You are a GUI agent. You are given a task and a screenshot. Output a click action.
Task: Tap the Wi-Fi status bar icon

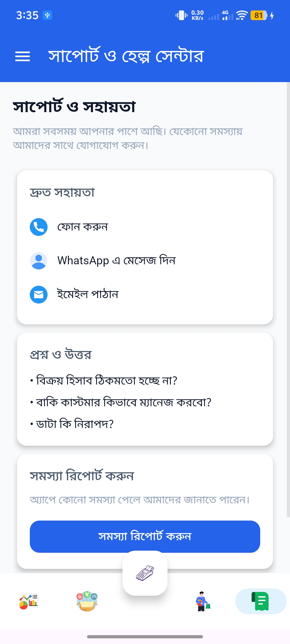click(242, 15)
